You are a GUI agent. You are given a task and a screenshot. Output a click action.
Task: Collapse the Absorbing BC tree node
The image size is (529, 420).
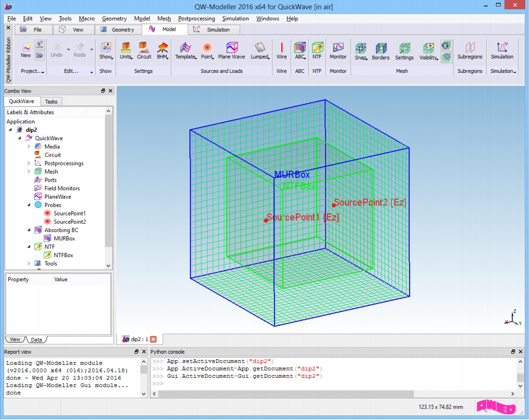[29, 230]
